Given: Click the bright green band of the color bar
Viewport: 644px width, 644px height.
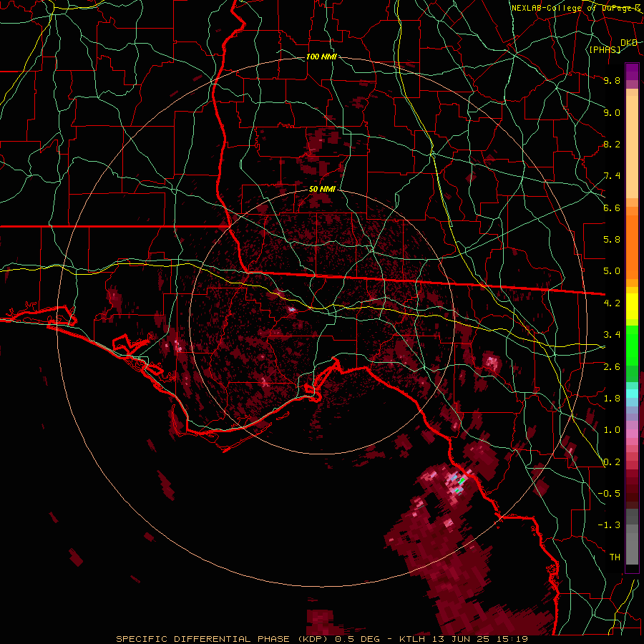Looking at the screenshot, I should click(x=632, y=345).
